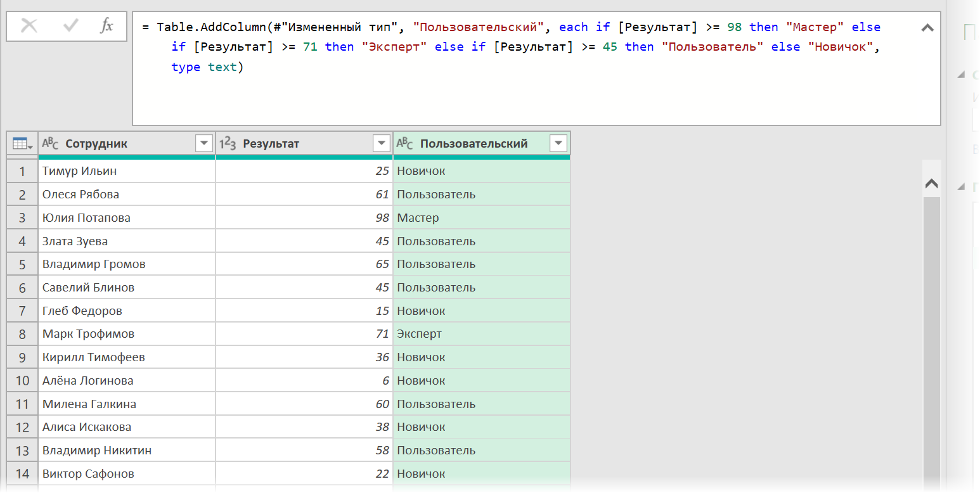Click the Новичок cell for Виктор Сафонов
Viewport: 980px width, 493px height.
(482, 474)
